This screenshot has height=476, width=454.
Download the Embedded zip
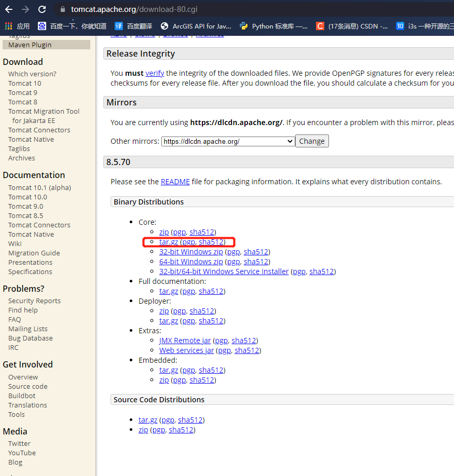164,380
